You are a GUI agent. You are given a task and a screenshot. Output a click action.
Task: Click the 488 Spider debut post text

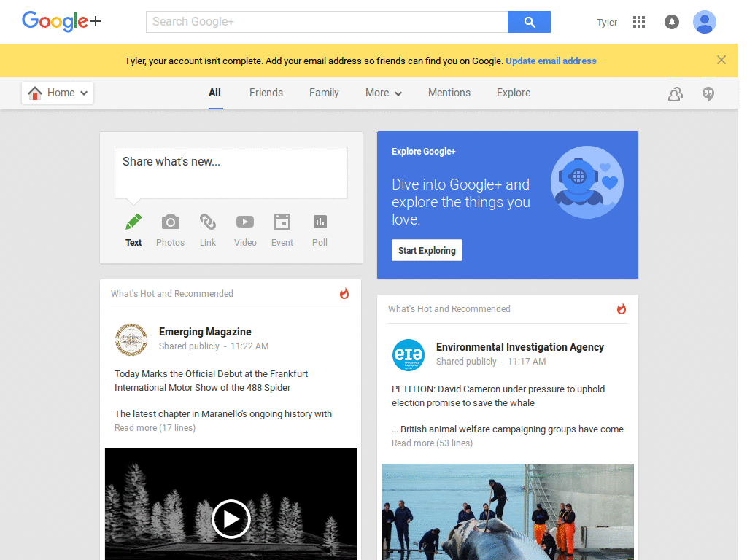(211, 381)
